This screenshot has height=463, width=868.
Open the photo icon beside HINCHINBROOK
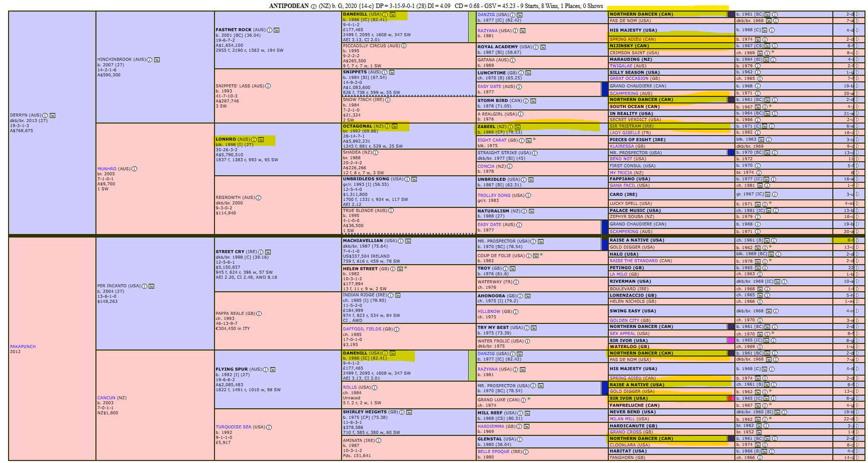click(157, 60)
